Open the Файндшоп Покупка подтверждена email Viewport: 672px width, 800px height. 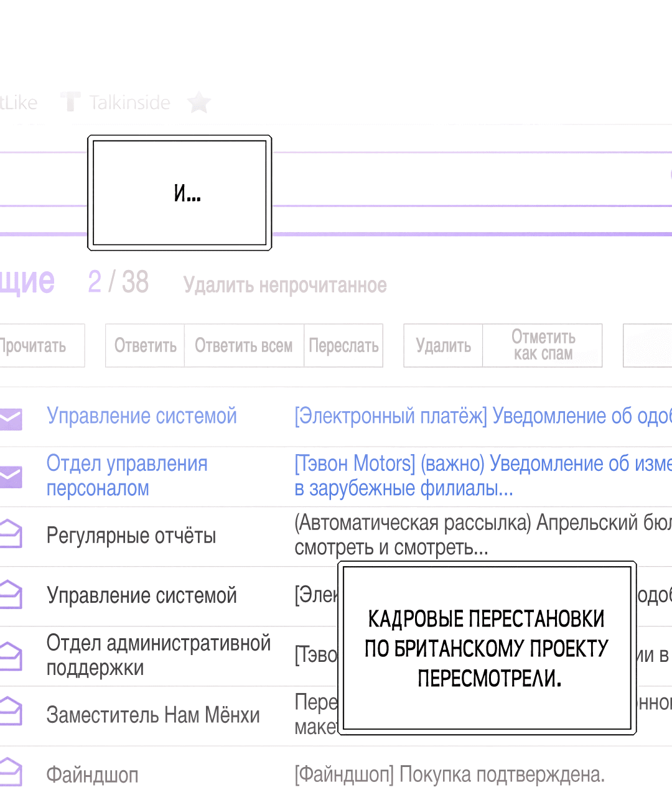click(x=449, y=775)
